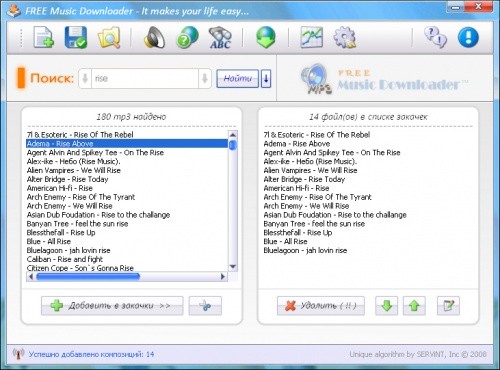Click the Удалить delete button
Image resolution: width=500 pixels, height=370 pixels.
[321, 306]
